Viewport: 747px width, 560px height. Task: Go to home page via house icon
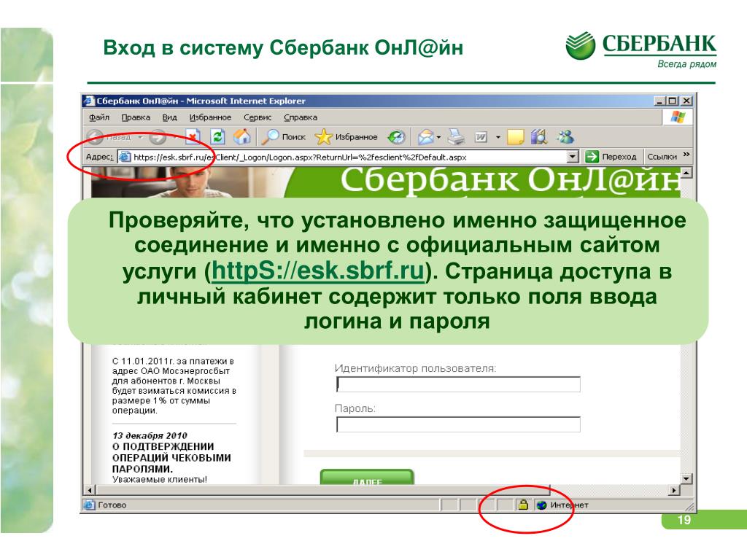242,137
